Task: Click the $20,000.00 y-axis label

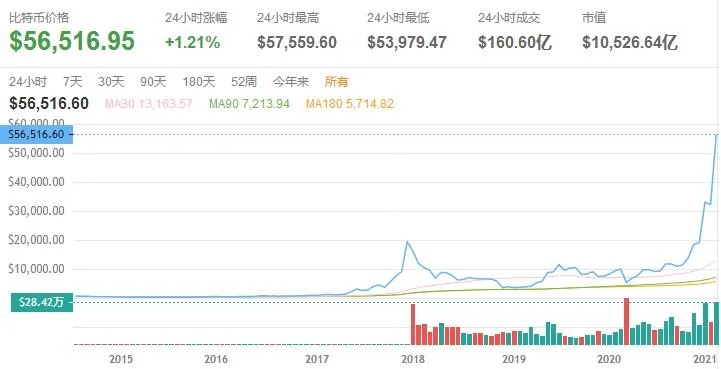Action: click(36, 240)
